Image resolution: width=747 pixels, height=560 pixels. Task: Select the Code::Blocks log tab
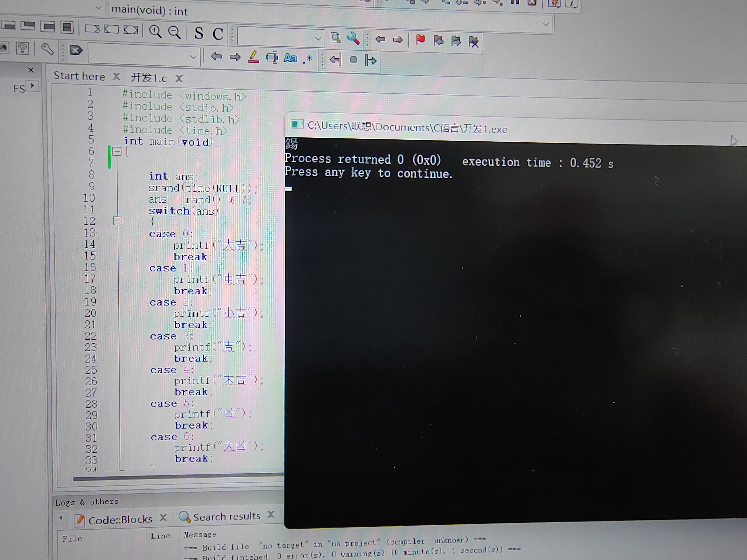tap(120, 520)
